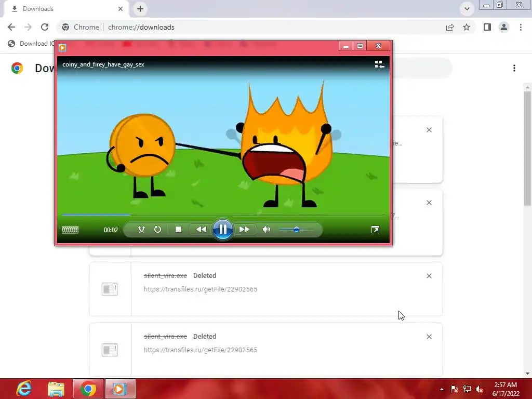Viewport: 532px width, 399px height.
Task: Click the video title text in player
Action: coord(103,64)
